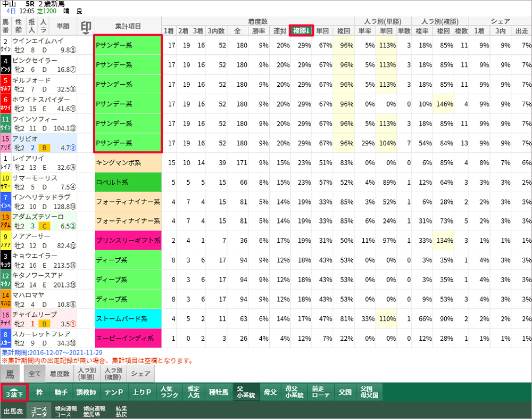This screenshot has width=532, height=419.
Task: Select the 人気ランク tab
Action: pos(169,392)
